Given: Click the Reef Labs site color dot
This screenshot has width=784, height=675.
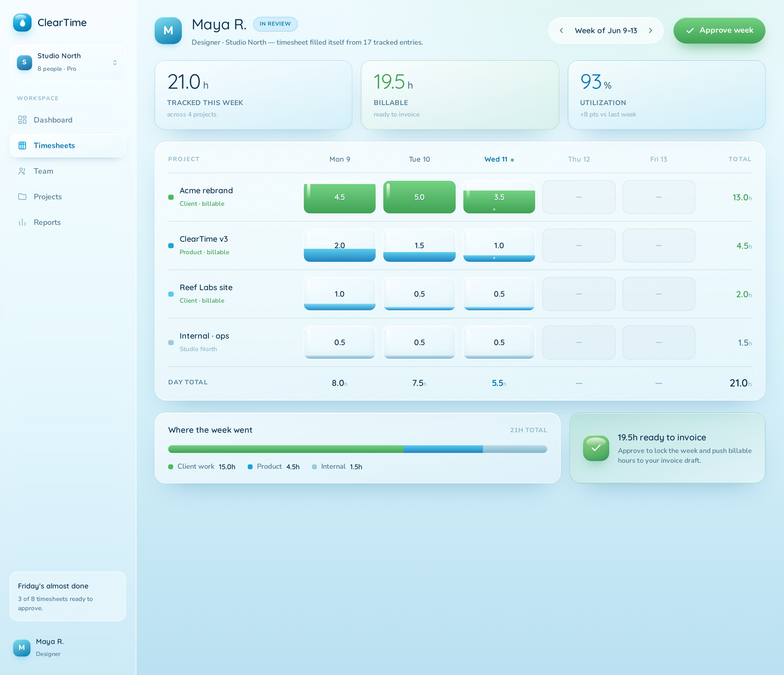Looking at the screenshot, I should point(171,294).
